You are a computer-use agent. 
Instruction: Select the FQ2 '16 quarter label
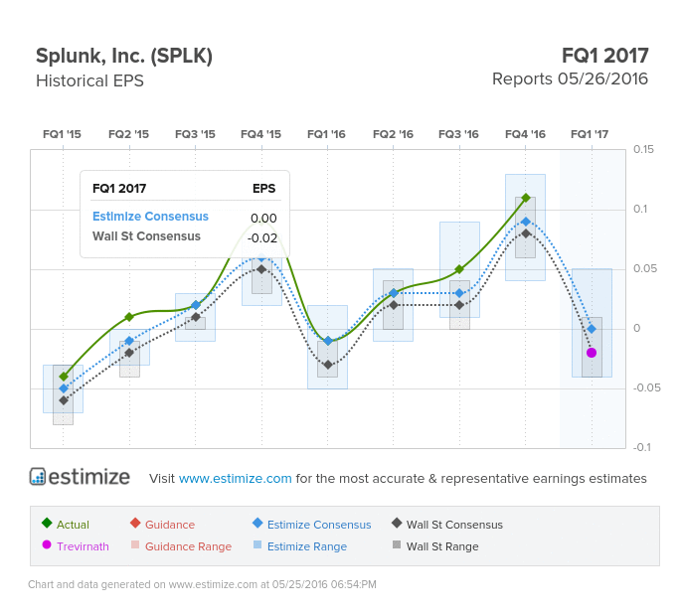393,134
